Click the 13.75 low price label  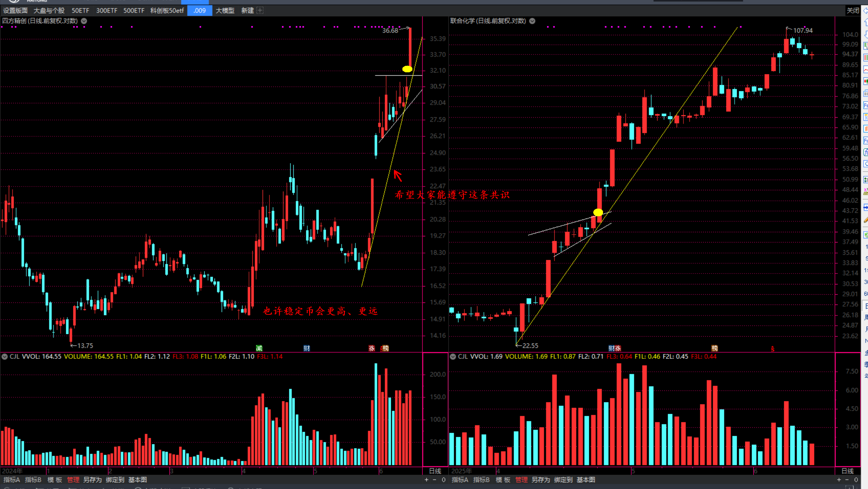click(x=85, y=345)
